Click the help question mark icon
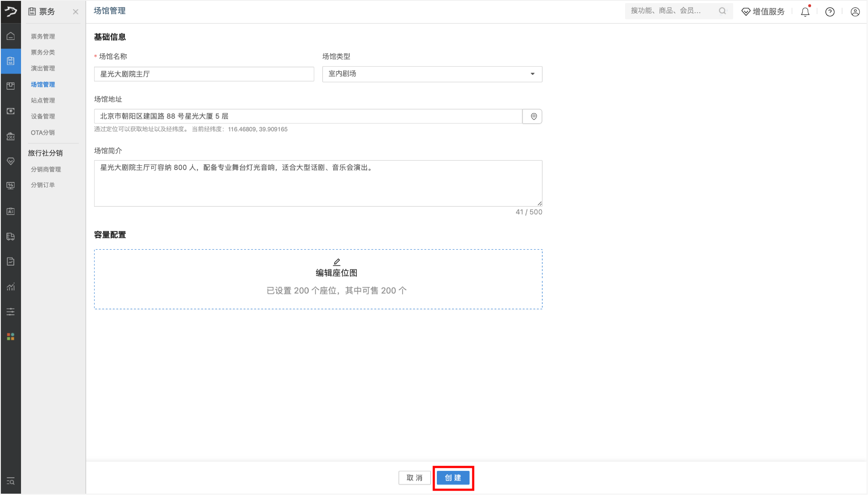 coord(829,12)
